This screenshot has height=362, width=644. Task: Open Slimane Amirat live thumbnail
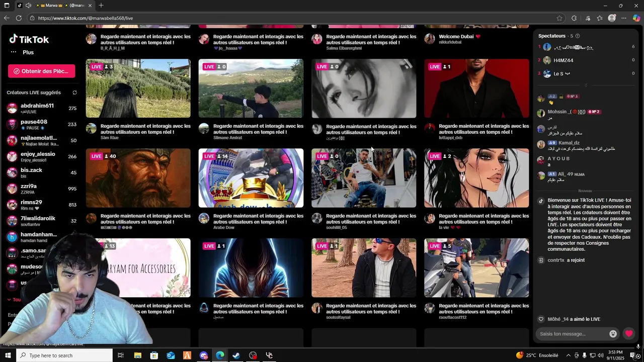tap(251, 88)
